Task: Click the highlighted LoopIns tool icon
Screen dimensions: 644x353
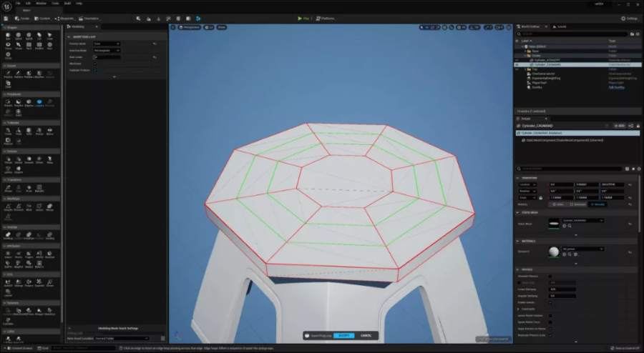Action: pyautogui.click(x=39, y=102)
